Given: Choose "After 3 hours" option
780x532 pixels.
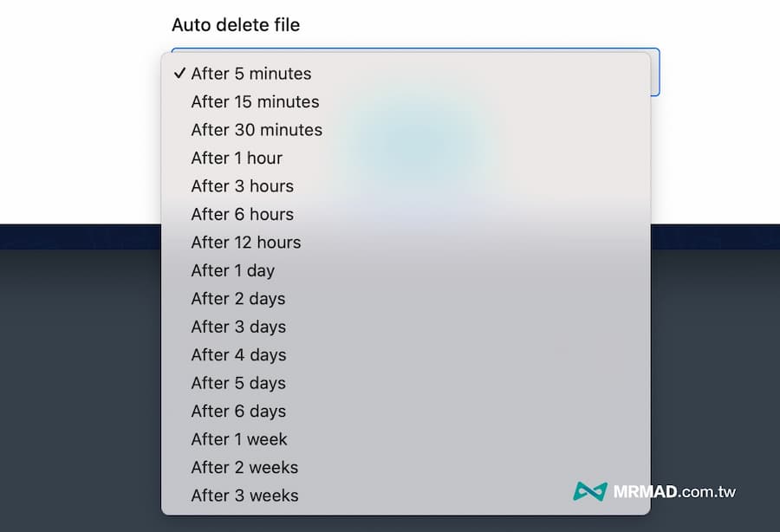Looking at the screenshot, I should click(x=242, y=186).
